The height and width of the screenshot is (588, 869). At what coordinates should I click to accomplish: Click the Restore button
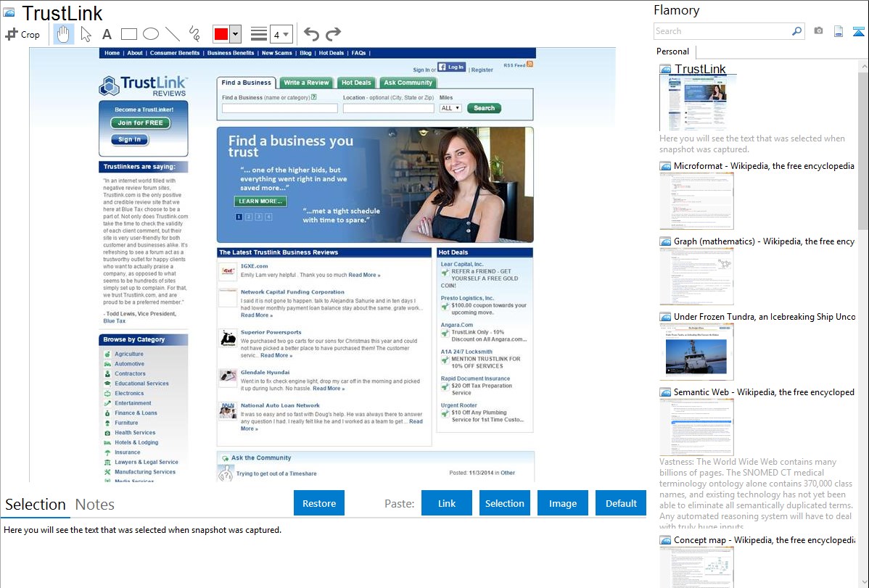pyautogui.click(x=319, y=503)
